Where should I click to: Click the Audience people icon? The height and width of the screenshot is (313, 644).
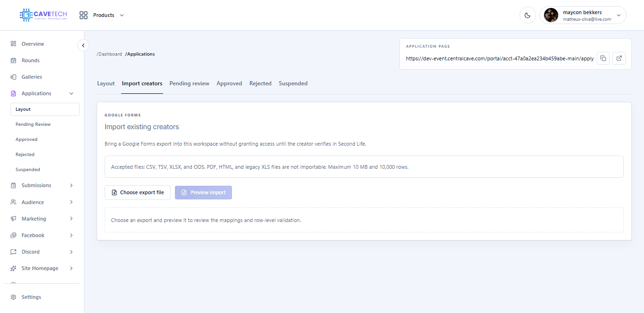click(13, 202)
